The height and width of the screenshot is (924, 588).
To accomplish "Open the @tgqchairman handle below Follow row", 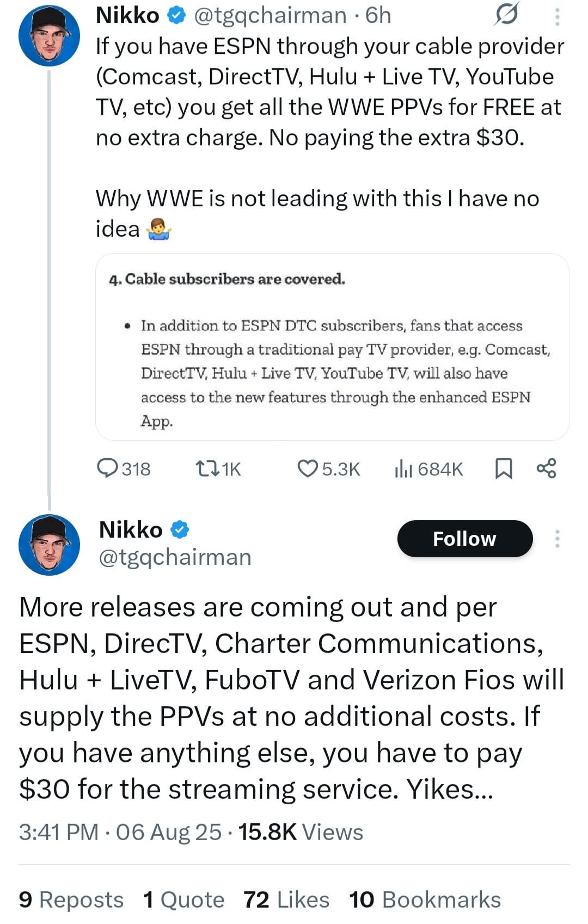I will (x=175, y=557).
